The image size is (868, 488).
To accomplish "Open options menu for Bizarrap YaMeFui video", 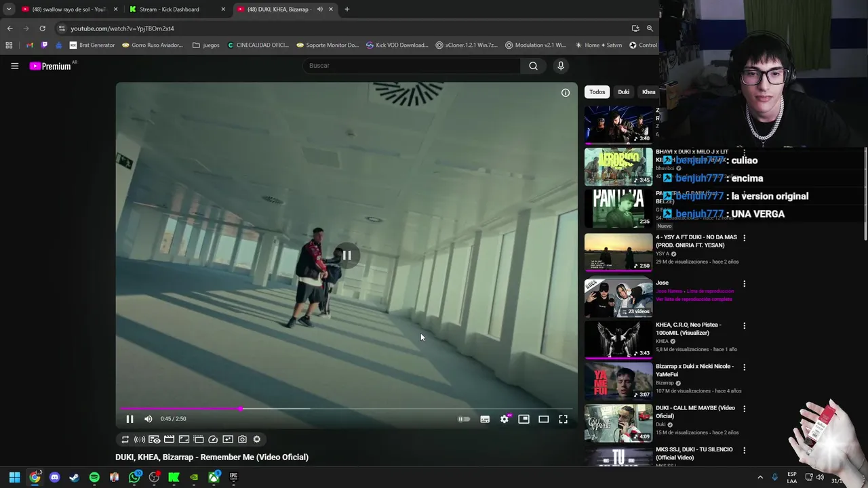I will tap(744, 367).
